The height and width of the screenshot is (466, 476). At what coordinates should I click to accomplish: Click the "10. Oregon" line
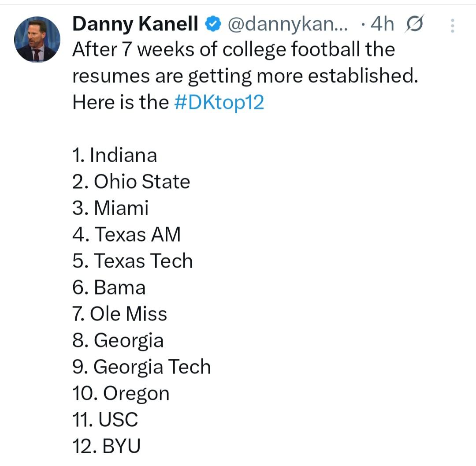(x=121, y=393)
